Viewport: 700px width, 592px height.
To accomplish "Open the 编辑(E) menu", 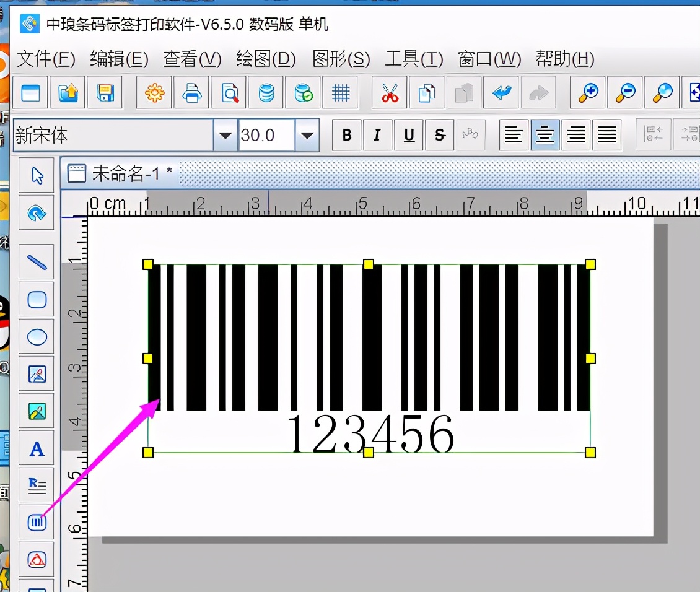I will pos(119,59).
